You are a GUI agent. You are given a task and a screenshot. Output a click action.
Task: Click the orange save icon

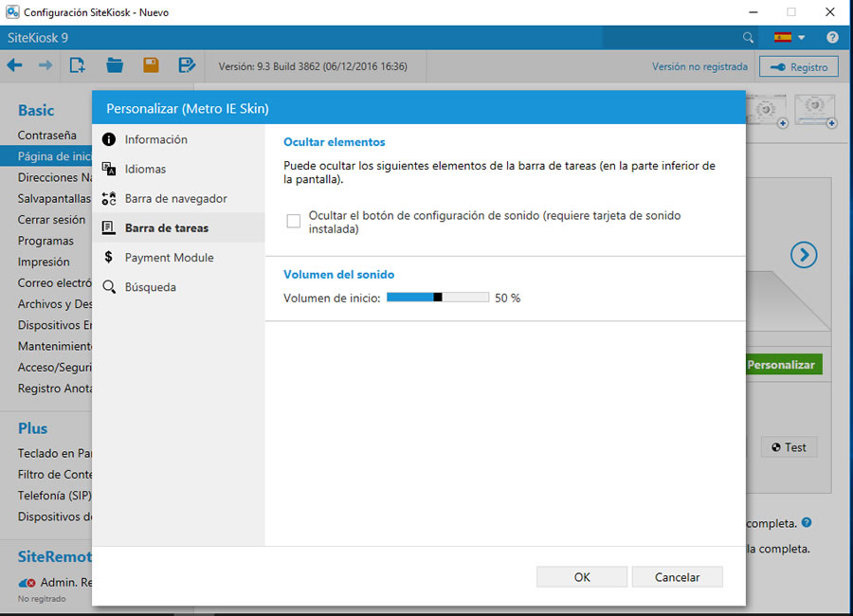[x=151, y=65]
